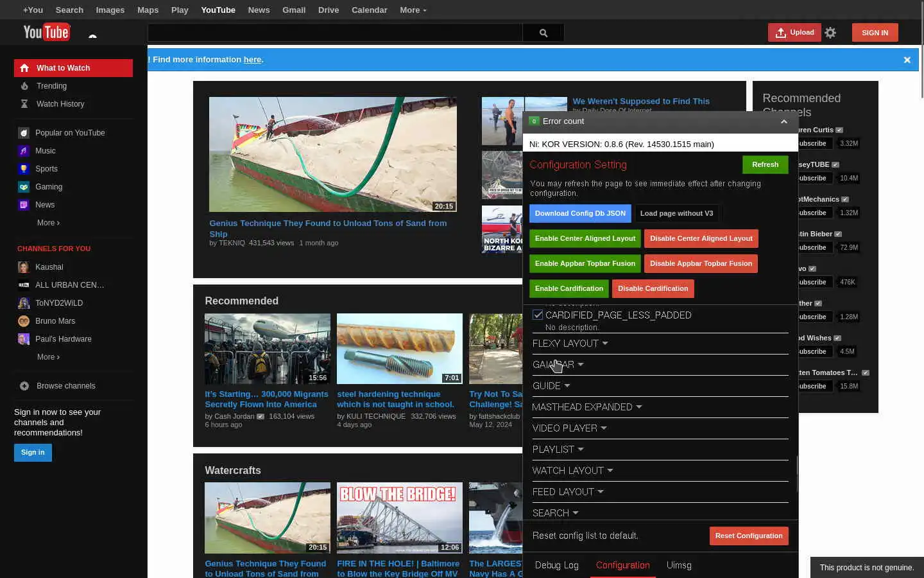This screenshot has height=578, width=924.
Task: Click Disable Center Aligned Layout button
Action: (701, 238)
